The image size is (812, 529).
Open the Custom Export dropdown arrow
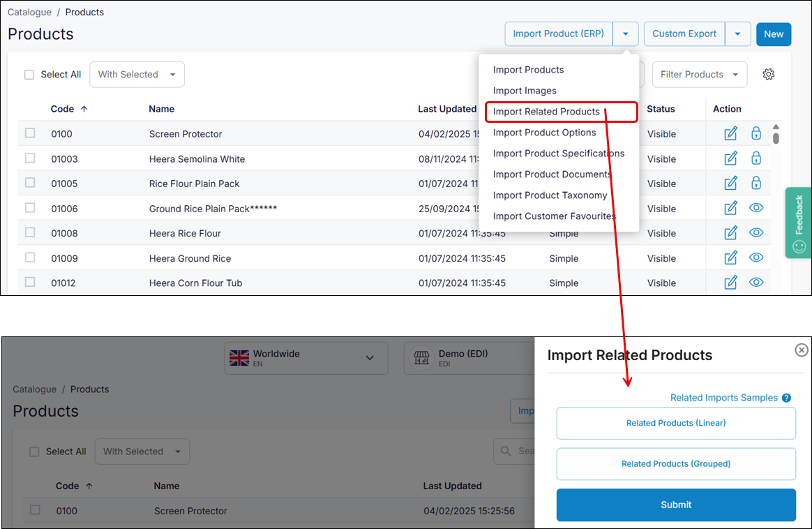pyautogui.click(x=737, y=33)
